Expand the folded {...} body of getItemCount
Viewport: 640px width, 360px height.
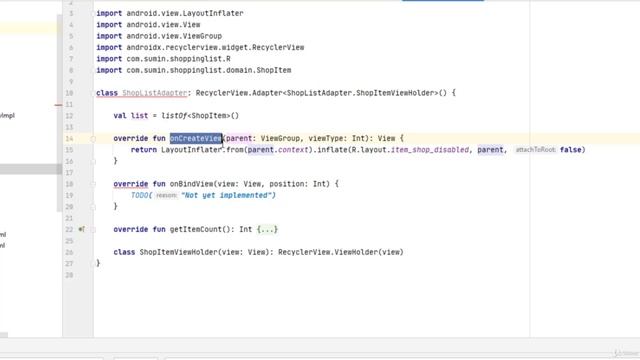[x=267, y=229]
